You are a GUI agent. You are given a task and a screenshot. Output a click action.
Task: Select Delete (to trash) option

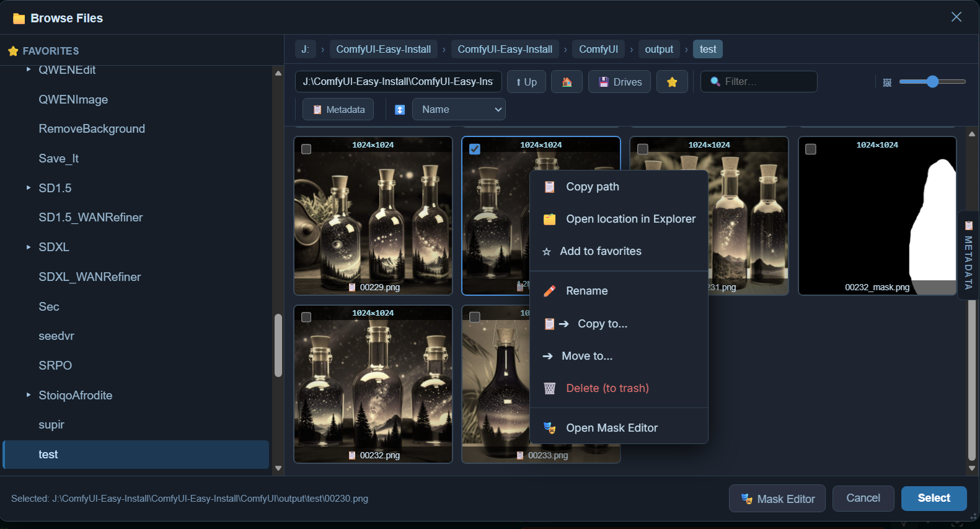(619, 388)
